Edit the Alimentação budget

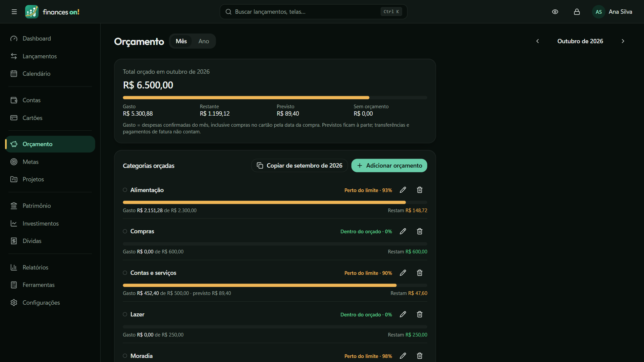click(403, 190)
